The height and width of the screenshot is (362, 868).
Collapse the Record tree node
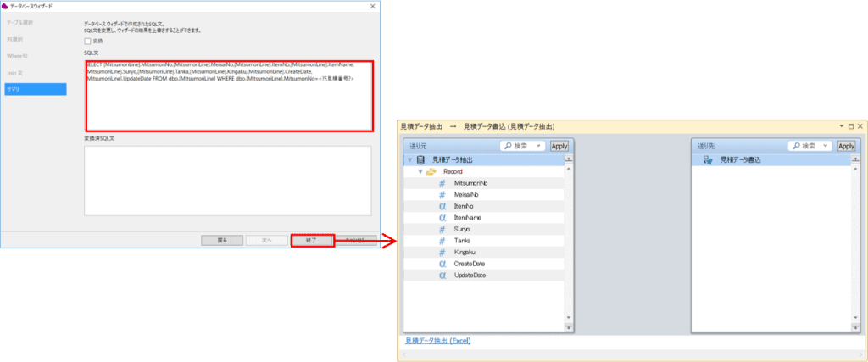[420, 171]
